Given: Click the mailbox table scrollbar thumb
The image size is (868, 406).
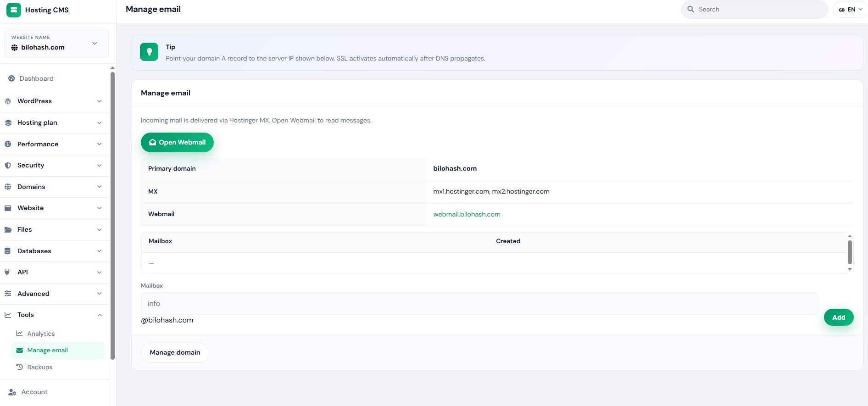Looking at the screenshot, I should tap(850, 252).
